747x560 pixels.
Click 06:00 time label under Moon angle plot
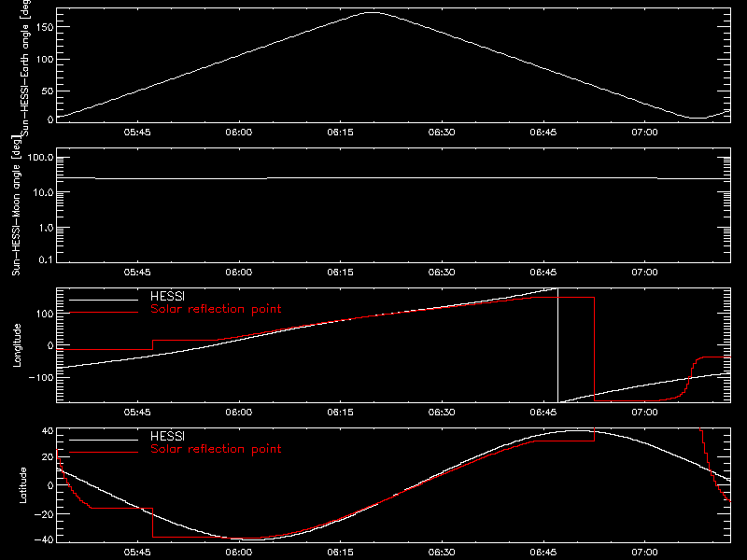click(x=239, y=273)
